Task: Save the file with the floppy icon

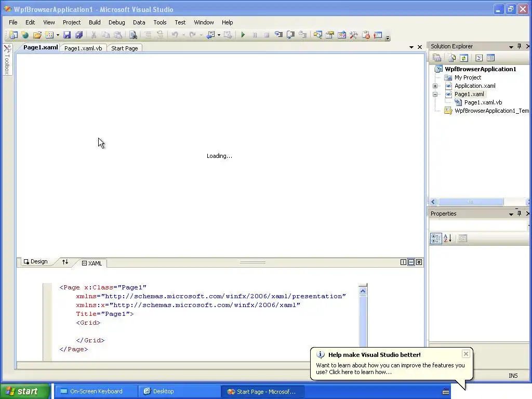Action: (x=67, y=35)
